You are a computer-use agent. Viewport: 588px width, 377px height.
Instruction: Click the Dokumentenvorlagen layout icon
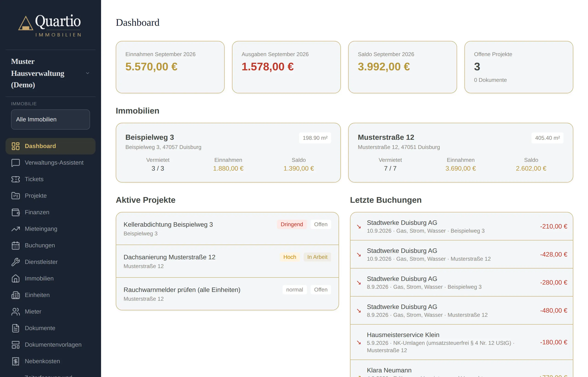[15, 345]
